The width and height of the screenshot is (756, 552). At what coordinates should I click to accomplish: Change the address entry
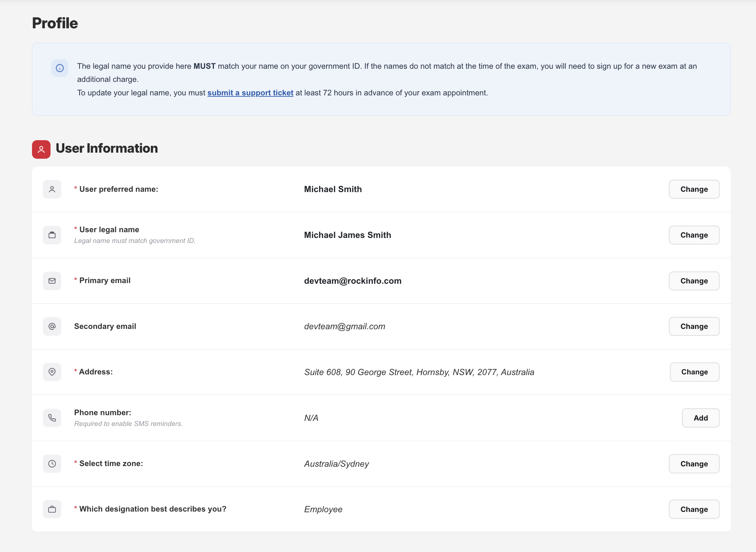(695, 372)
